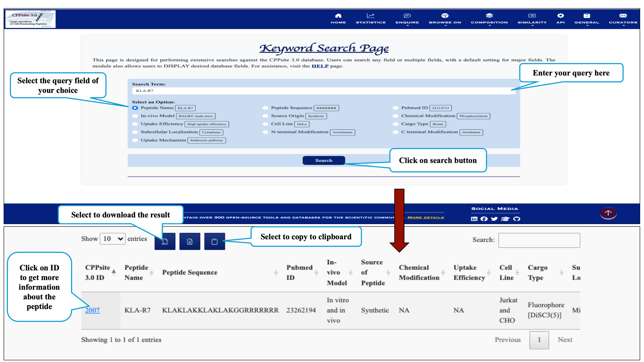
Task: Go to the Statistics menu item
Action: pos(370,19)
